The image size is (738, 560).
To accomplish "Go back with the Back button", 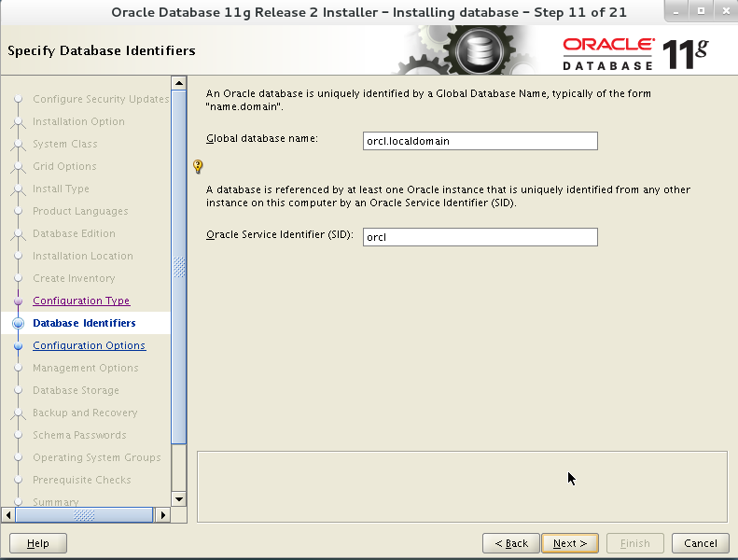I will point(511,543).
